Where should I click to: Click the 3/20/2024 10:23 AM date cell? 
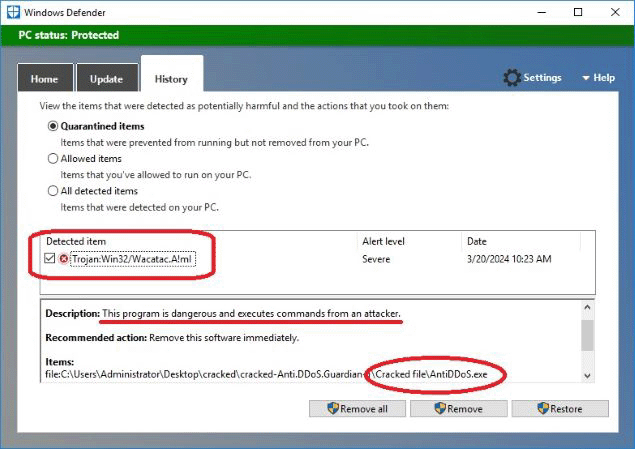click(509, 259)
